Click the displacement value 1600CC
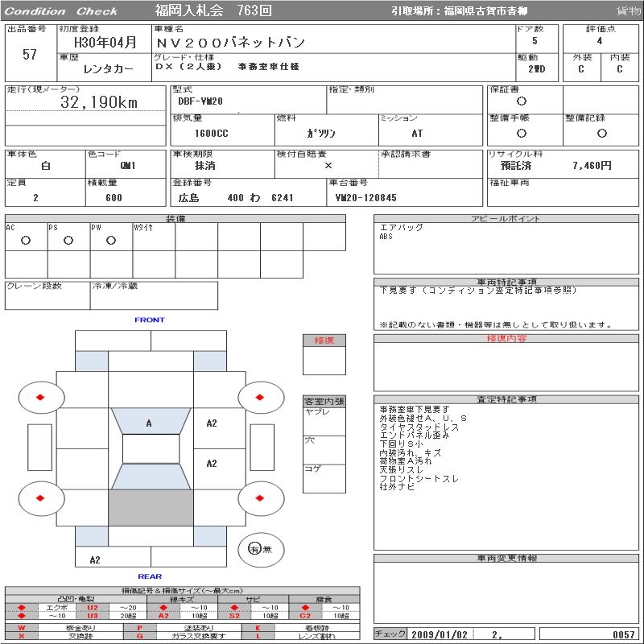Screen dimensions: 644x644 [x=211, y=134]
